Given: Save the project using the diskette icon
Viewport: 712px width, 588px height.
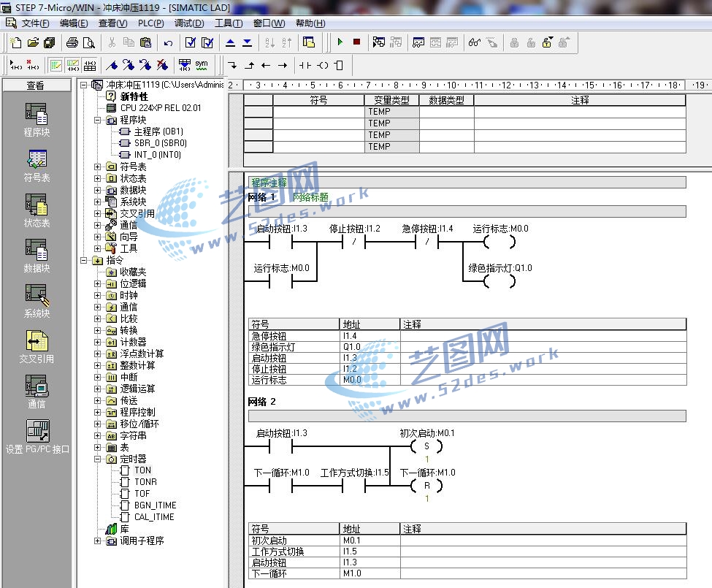Looking at the screenshot, I should point(49,42).
